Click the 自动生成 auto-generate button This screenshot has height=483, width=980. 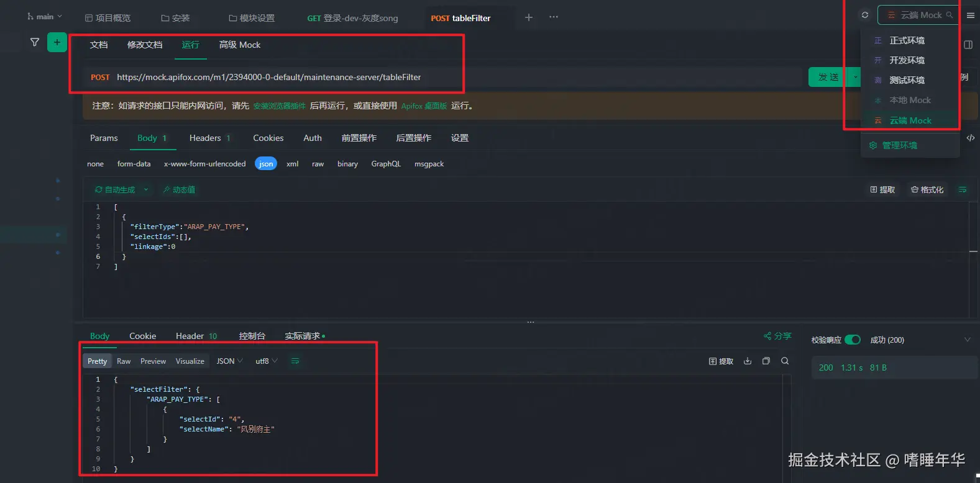(115, 189)
